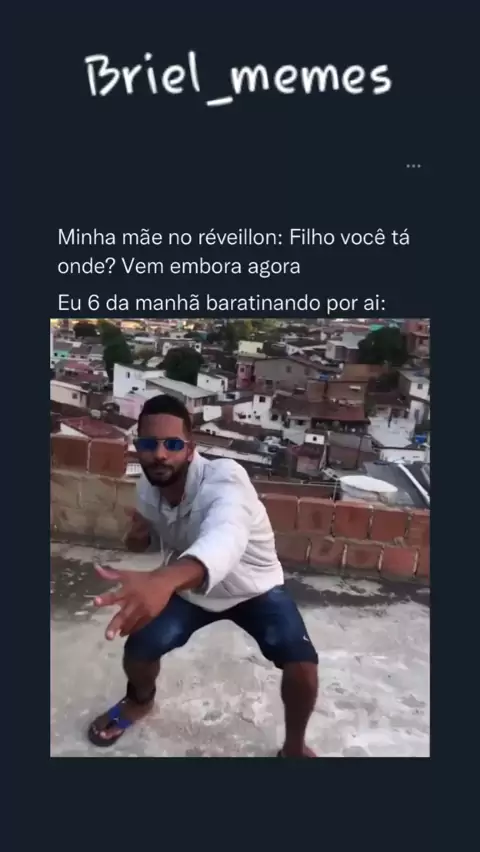
Task: Tap the text 'Vem embora agora'
Action: [x=211, y=267]
